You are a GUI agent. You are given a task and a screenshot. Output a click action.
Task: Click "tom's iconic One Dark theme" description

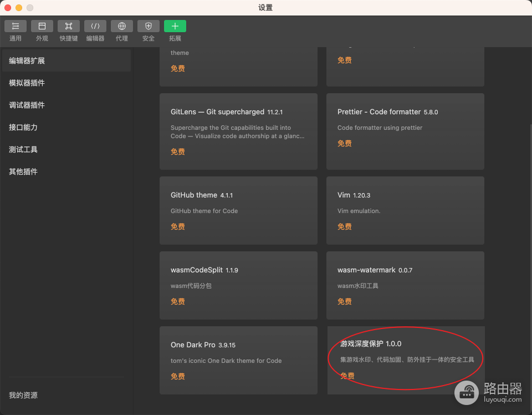[x=226, y=361]
